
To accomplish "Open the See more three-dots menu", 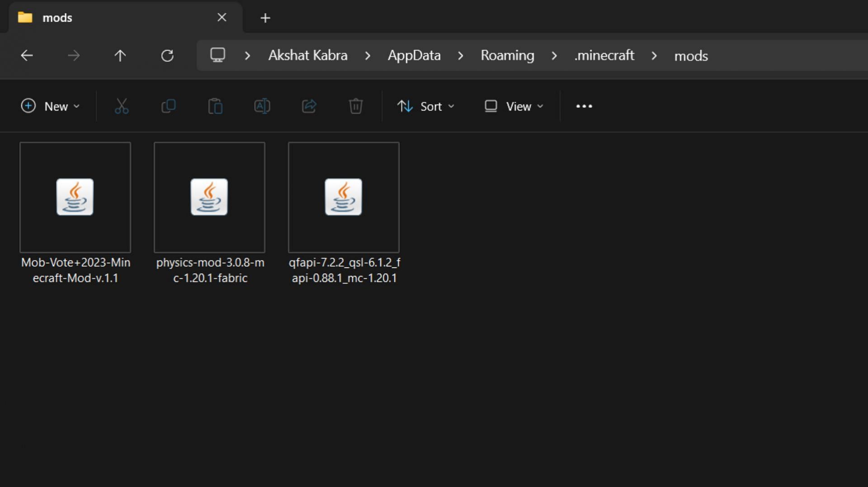I will coord(584,106).
